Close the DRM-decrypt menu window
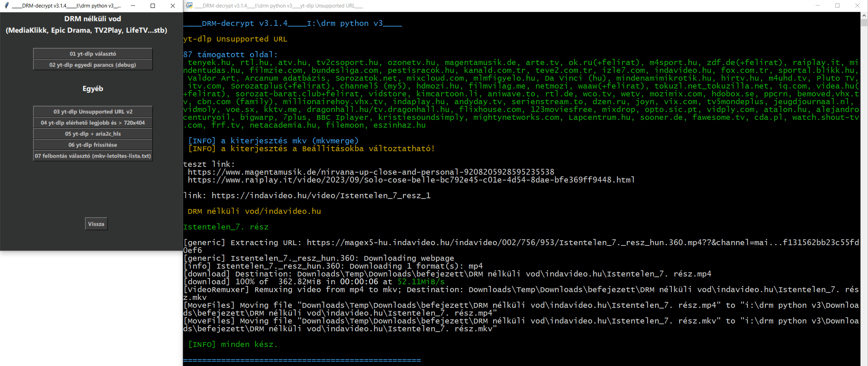 [173, 5]
